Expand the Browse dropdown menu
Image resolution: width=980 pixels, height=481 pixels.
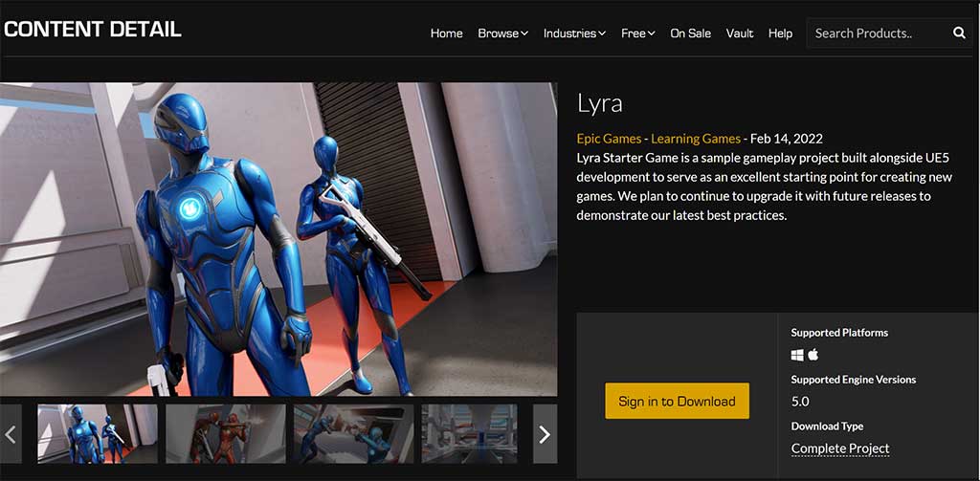(x=502, y=33)
